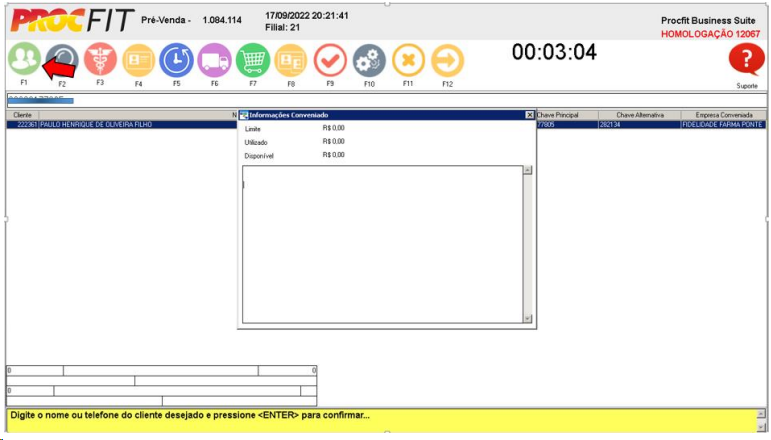
Task: Click the F8 card icon
Action: (291, 60)
